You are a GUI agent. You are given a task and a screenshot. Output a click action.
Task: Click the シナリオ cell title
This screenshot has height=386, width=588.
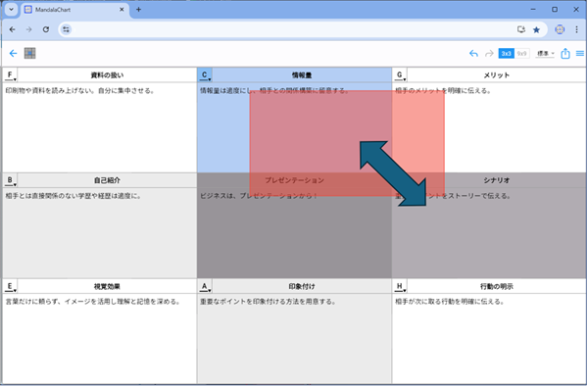497,180
